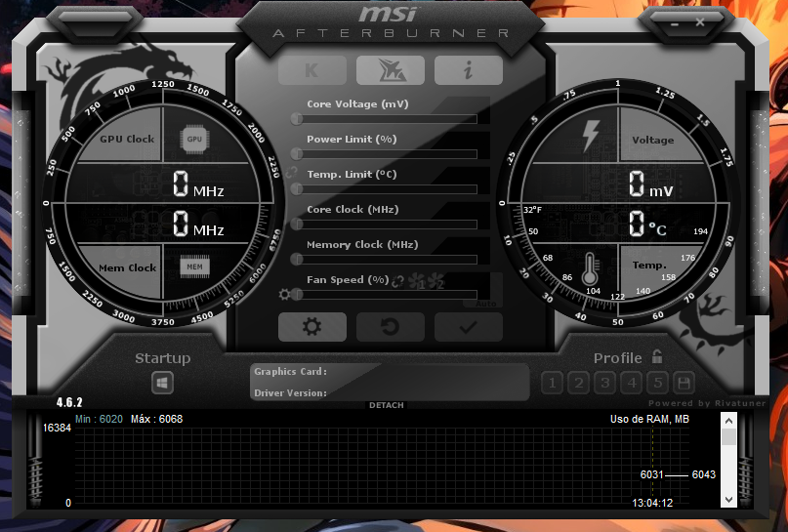Open the OC Scanner jet icon button
This screenshot has height=532, width=788.
[391, 70]
